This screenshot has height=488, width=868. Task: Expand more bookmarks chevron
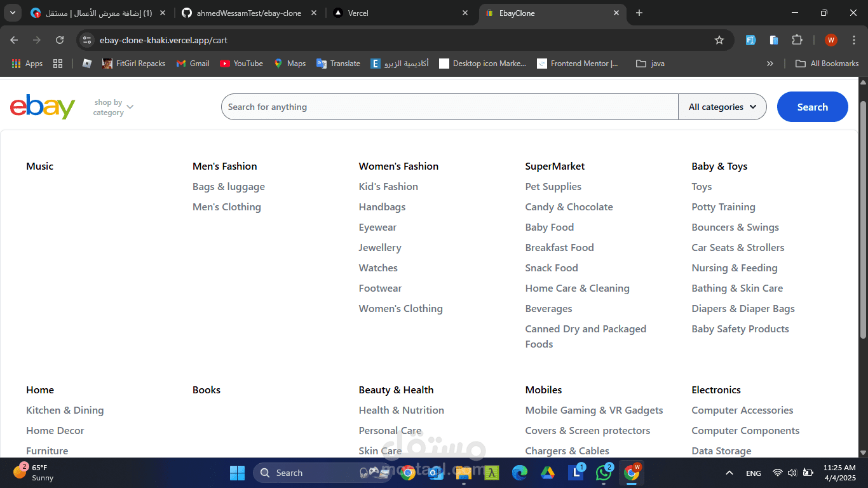(x=770, y=64)
